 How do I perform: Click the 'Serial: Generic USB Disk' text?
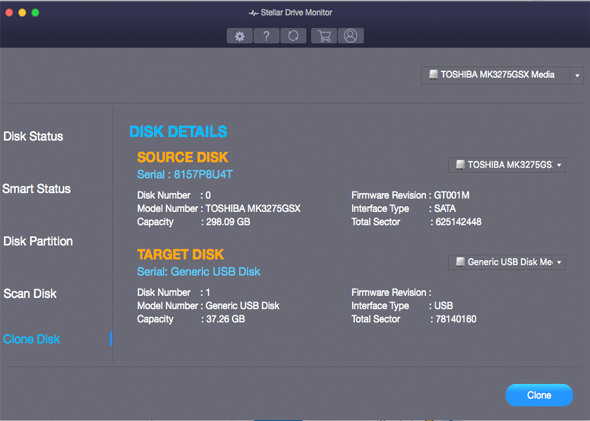coord(199,272)
